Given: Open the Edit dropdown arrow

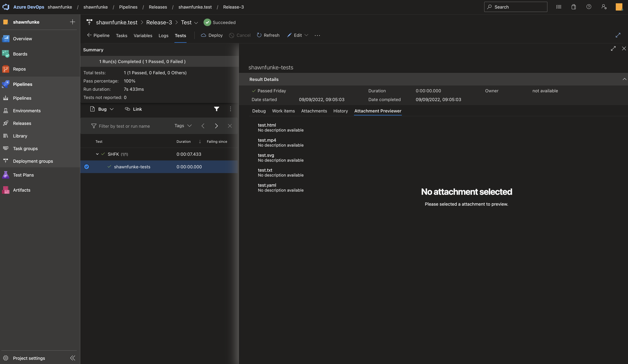Looking at the screenshot, I should (x=306, y=35).
